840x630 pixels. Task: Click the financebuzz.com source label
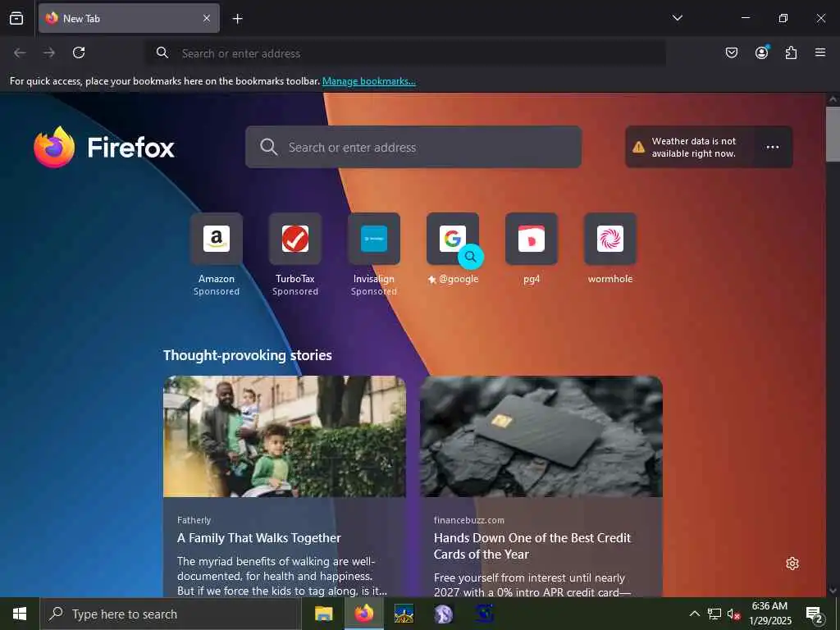click(468, 519)
